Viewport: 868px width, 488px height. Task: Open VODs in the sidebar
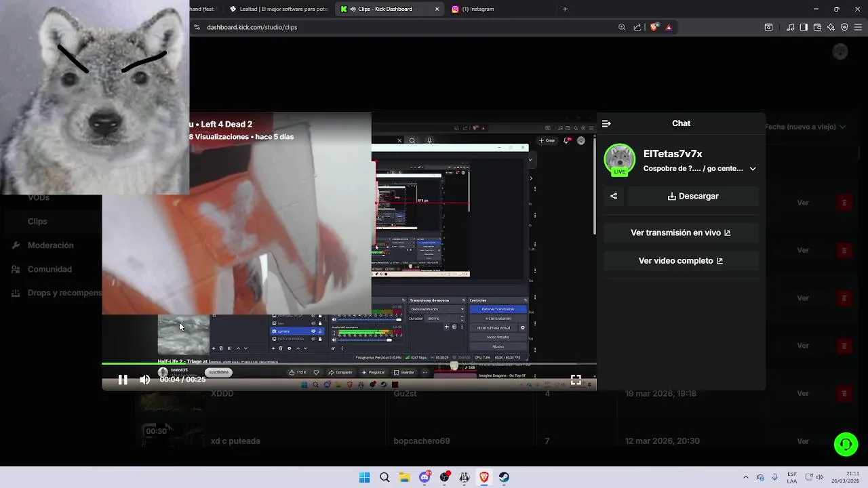click(39, 197)
